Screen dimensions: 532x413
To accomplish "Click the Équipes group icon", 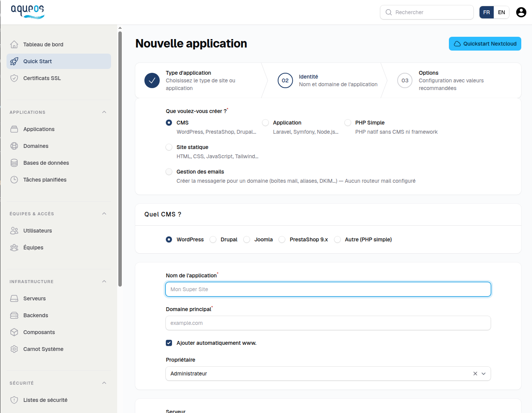I will 14,247.
